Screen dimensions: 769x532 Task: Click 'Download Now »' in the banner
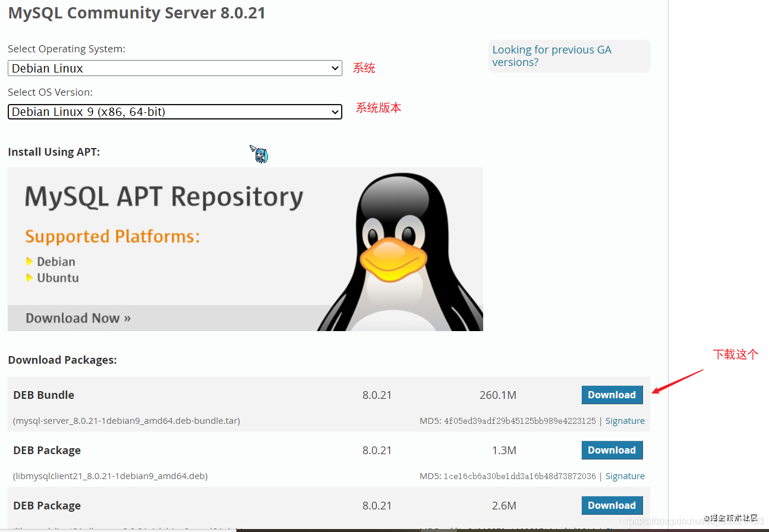[x=78, y=318]
